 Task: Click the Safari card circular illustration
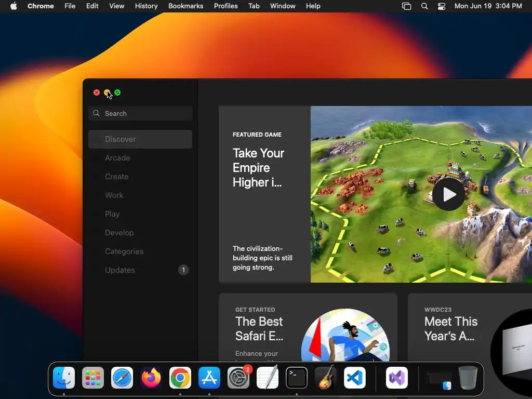click(345, 335)
